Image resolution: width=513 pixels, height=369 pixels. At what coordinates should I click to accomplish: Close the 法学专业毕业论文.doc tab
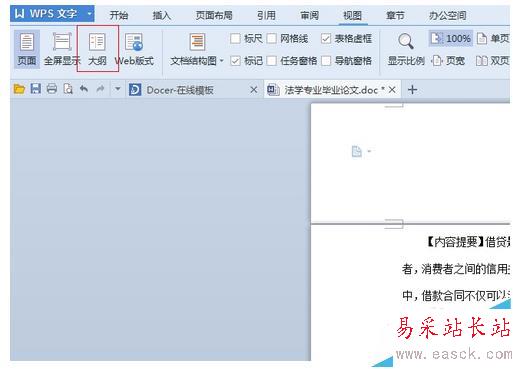pos(392,90)
